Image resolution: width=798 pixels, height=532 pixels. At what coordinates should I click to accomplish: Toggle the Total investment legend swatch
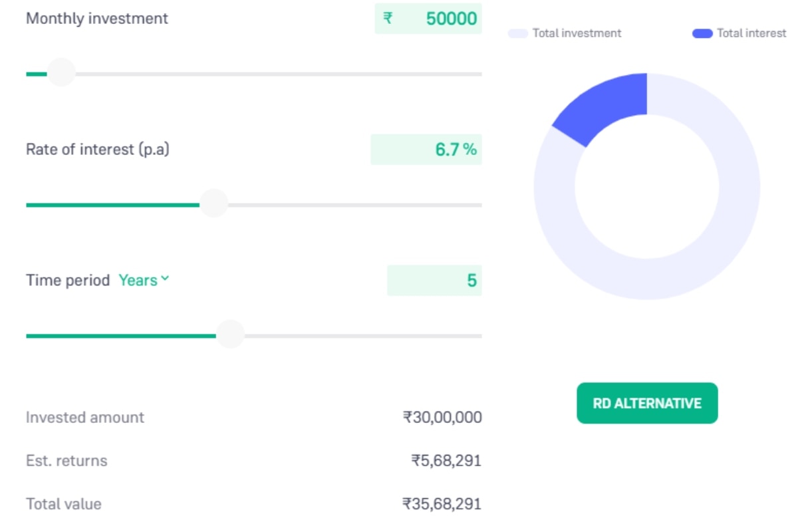(x=518, y=33)
